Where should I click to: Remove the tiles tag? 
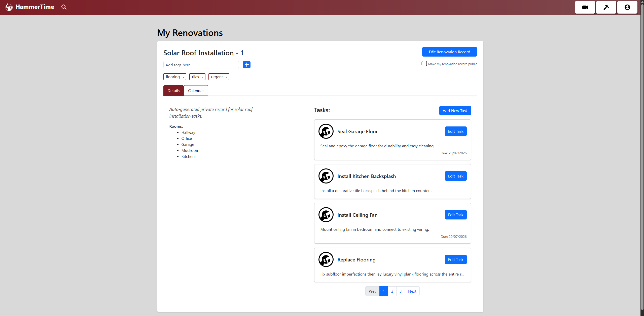click(x=202, y=77)
